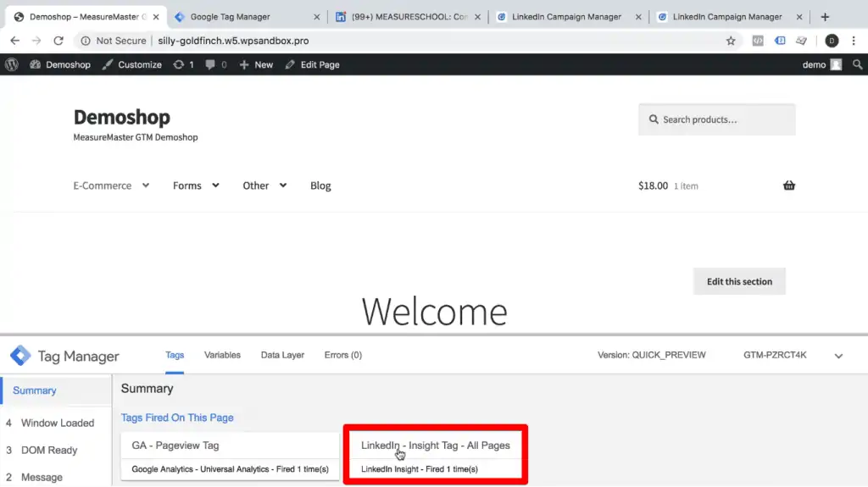Open the Blog page link
868x487 pixels.
320,185
